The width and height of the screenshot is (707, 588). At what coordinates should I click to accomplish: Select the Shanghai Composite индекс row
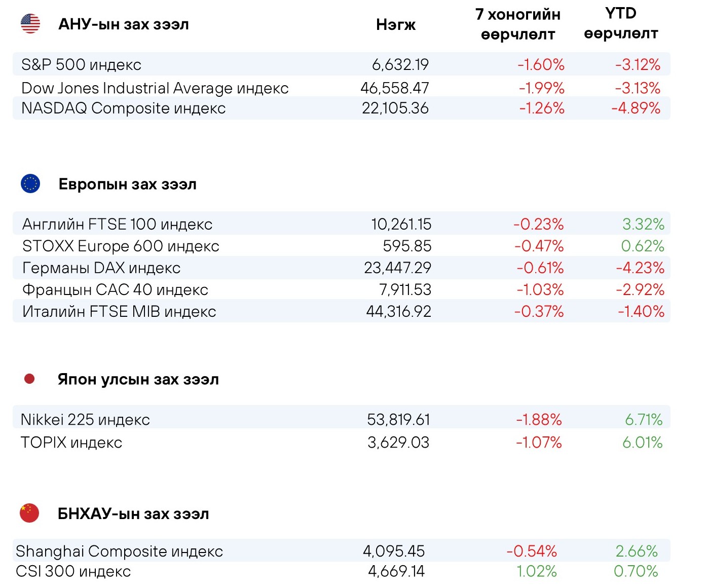pyautogui.click(x=341, y=550)
